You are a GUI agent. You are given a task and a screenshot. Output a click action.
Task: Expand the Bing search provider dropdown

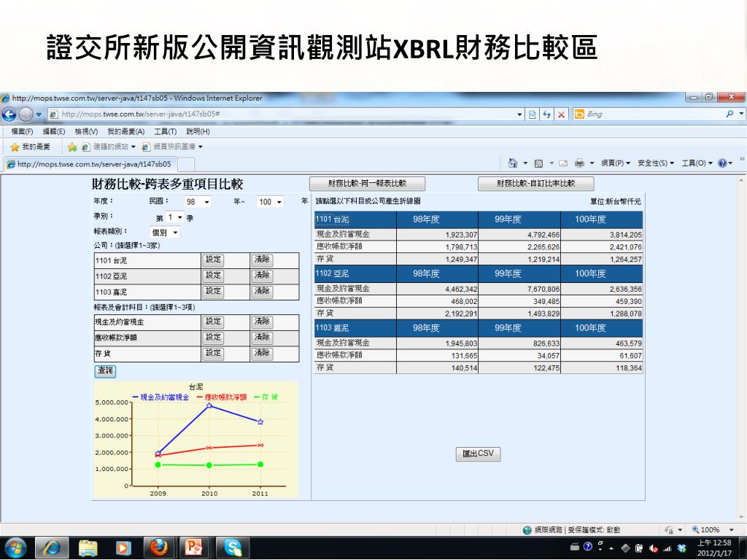coord(741,114)
